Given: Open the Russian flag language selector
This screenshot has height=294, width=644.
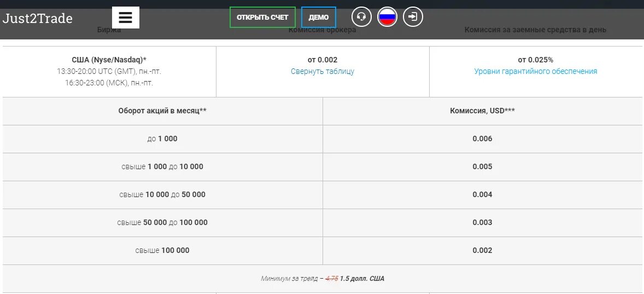Looking at the screenshot, I should [x=387, y=18].
